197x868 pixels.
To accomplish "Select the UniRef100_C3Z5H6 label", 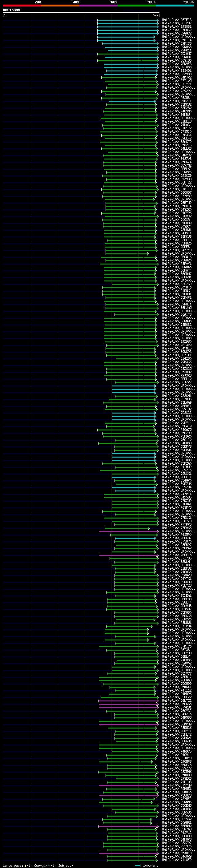I will 177,772.
